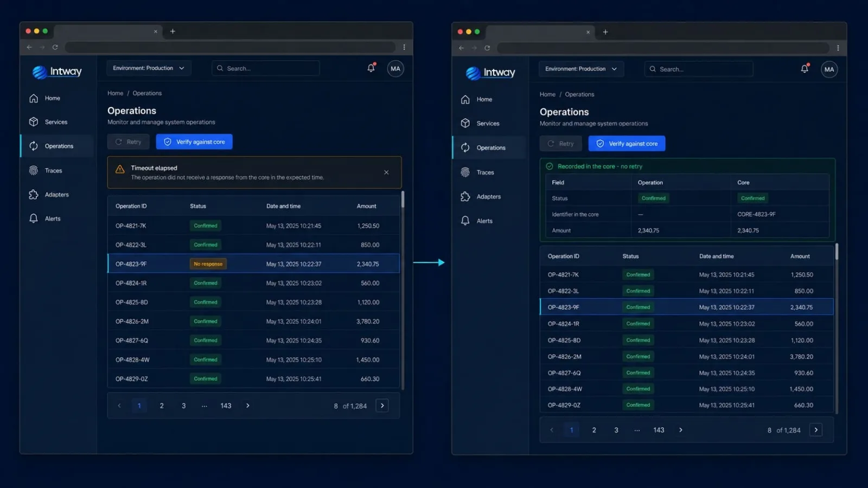
Task: Expand Environment: Production dropdown in left window
Action: click(149, 68)
